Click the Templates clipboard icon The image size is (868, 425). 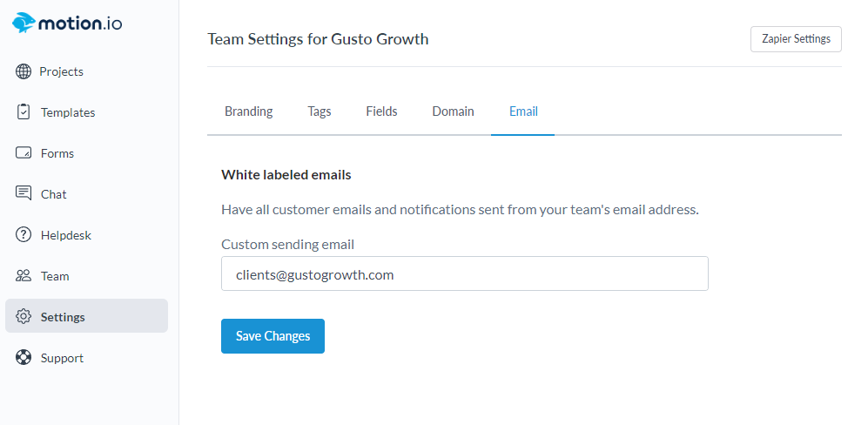24,112
